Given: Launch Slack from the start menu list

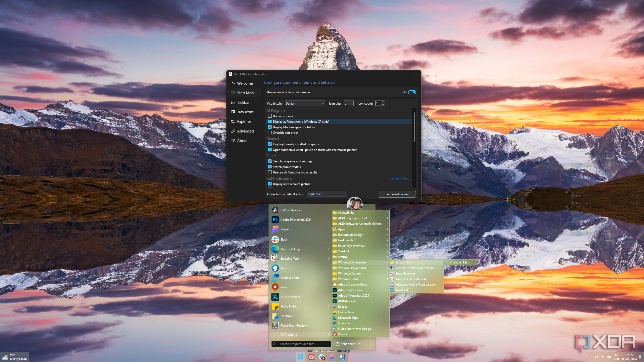Looking at the screenshot, I should (x=284, y=240).
